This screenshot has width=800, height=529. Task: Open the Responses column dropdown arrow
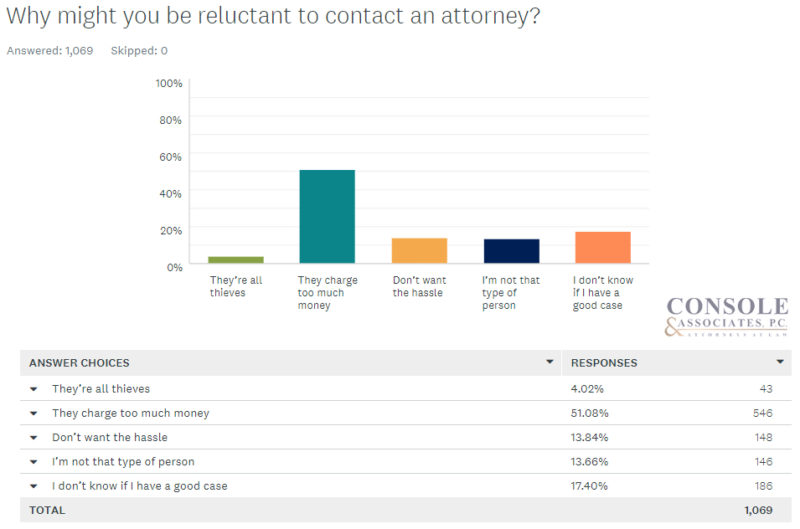[780, 362]
